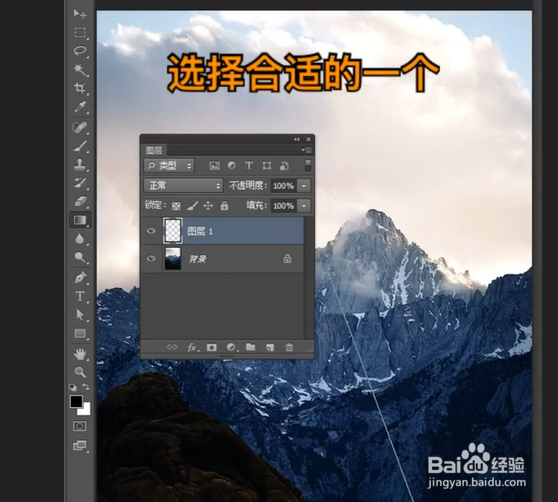Select the History Brush tool
This screenshot has width=558, height=502.
pyautogui.click(x=80, y=183)
